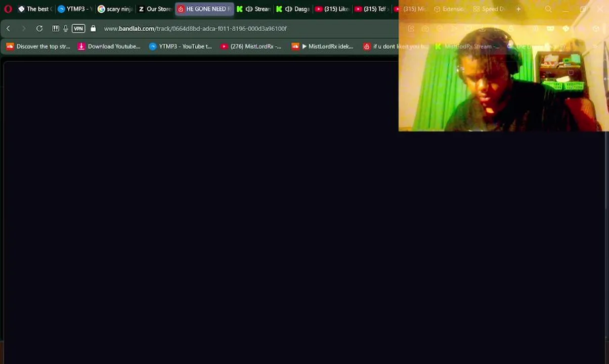Viewport: 609px width, 364px height.
Task: Open 'Discover the top str...' bookmark
Action: (x=38, y=47)
